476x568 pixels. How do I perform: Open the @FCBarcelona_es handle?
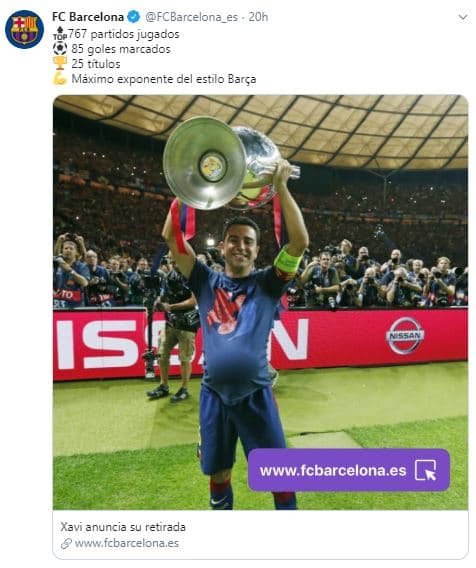192,17
